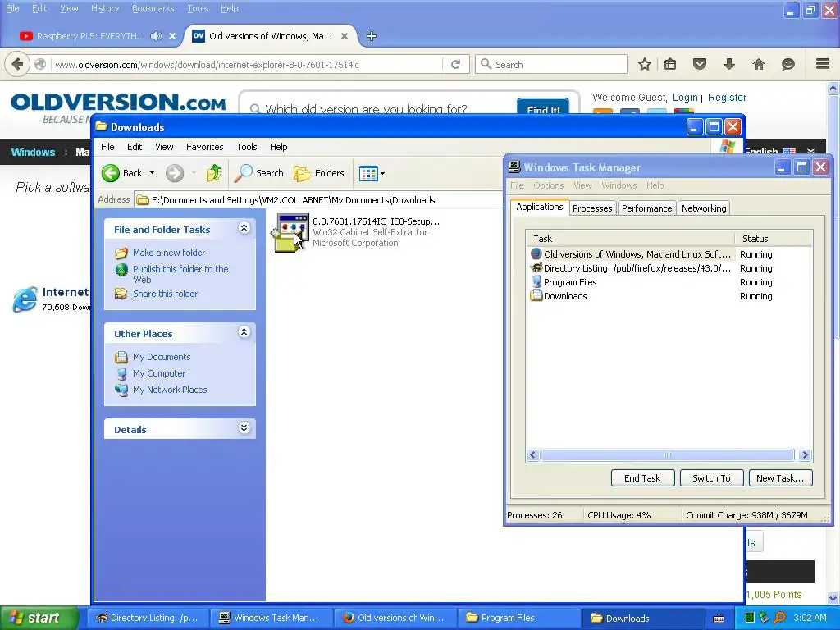Click Publish this folder to the Web
The height and width of the screenshot is (630, 840).
[x=180, y=274]
